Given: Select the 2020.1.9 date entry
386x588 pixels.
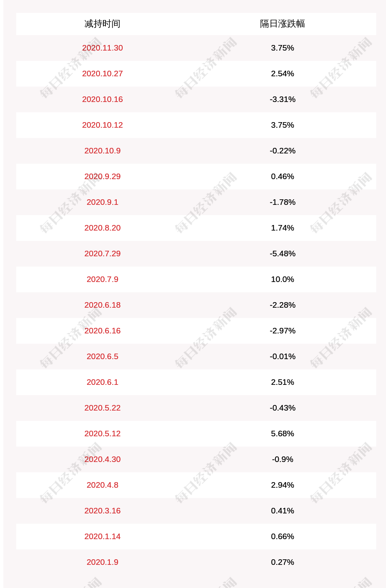Looking at the screenshot, I should (103, 562).
